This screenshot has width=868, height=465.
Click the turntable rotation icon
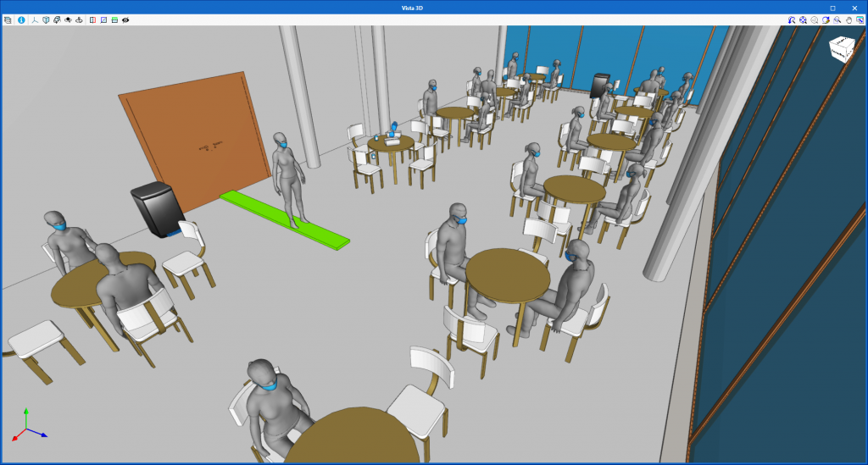coord(79,20)
